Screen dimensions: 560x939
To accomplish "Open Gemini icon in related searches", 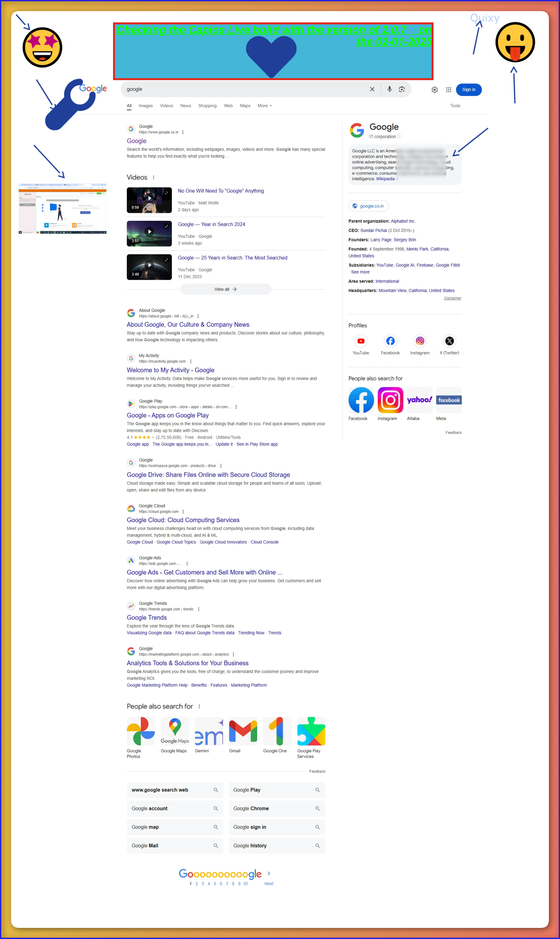I will click(209, 731).
